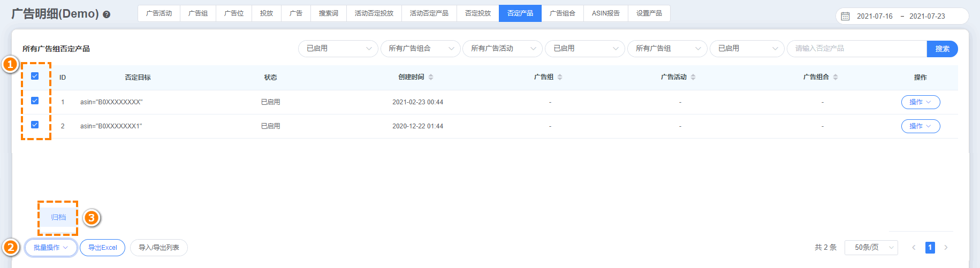Click the 导出Excel button

(x=102, y=248)
